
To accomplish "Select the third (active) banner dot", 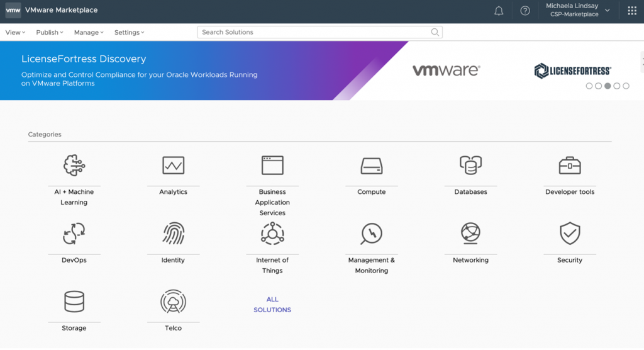I will click(608, 86).
